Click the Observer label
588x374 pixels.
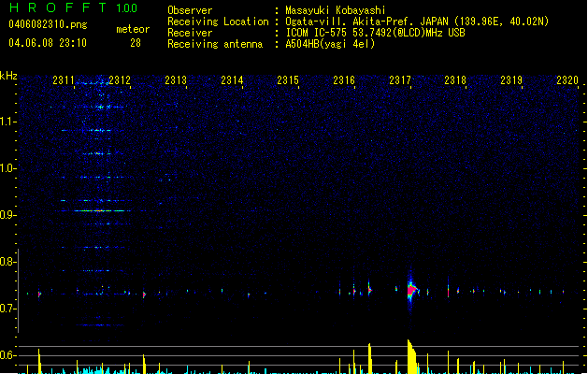(x=190, y=10)
